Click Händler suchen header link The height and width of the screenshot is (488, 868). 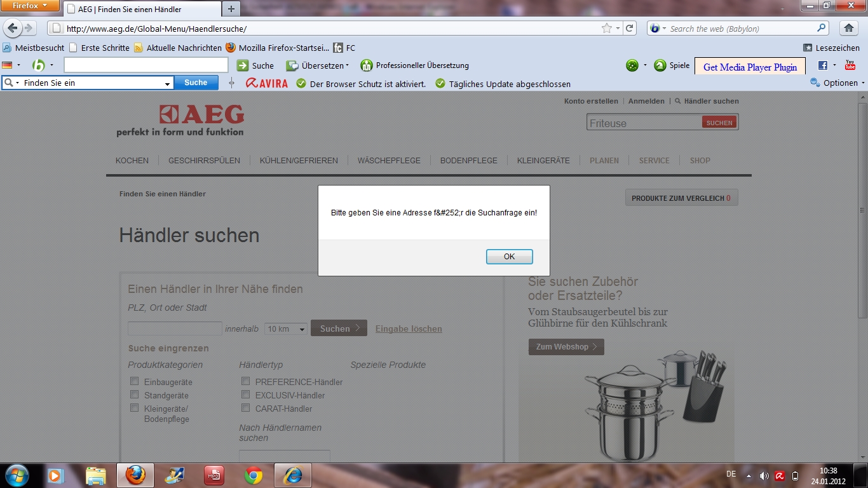click(x=707, y=101)
